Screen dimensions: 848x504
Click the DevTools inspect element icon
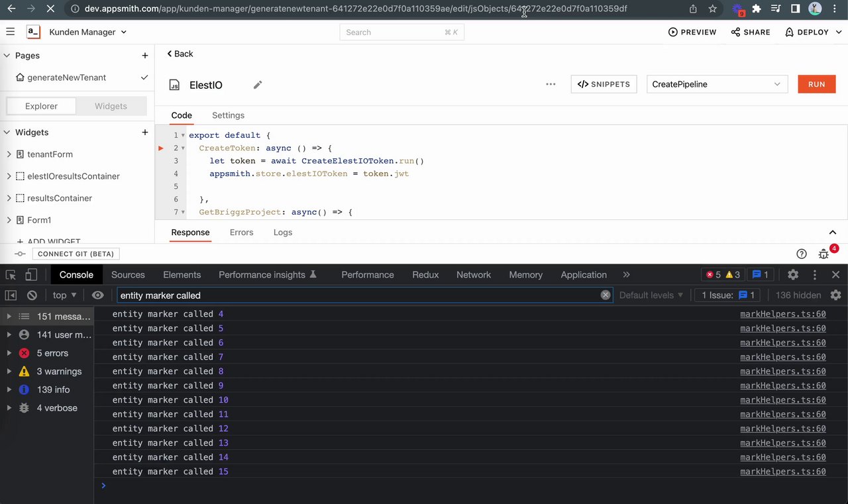point(11,275)
